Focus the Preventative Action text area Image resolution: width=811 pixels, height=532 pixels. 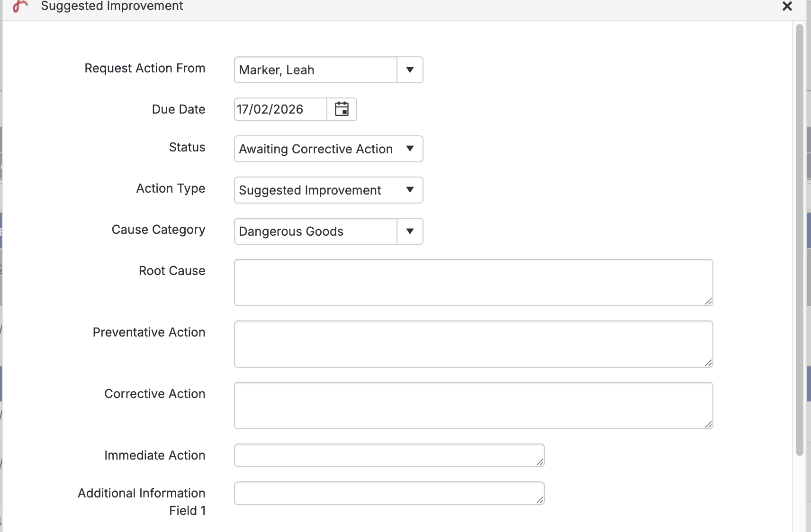pos(473,344)
